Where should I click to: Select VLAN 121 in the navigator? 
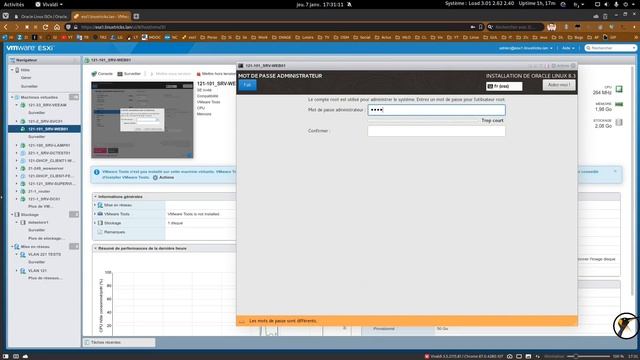(37, 271)
